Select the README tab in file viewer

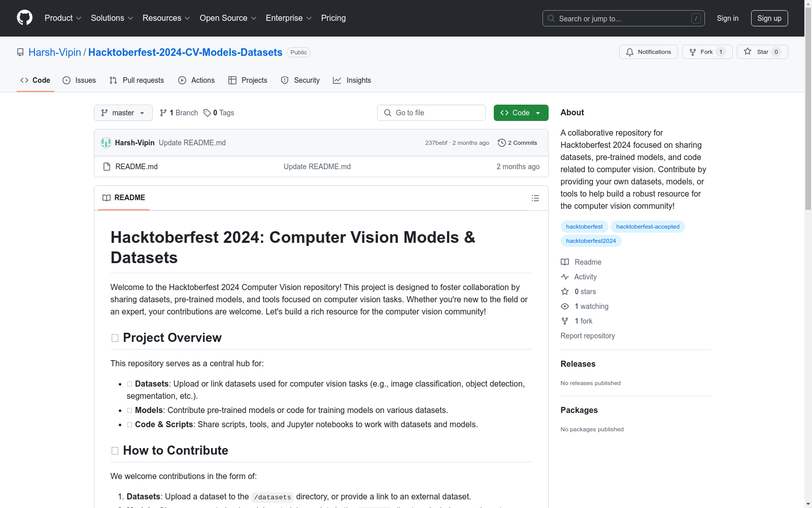pyautogui.click(x=124, y=198)
